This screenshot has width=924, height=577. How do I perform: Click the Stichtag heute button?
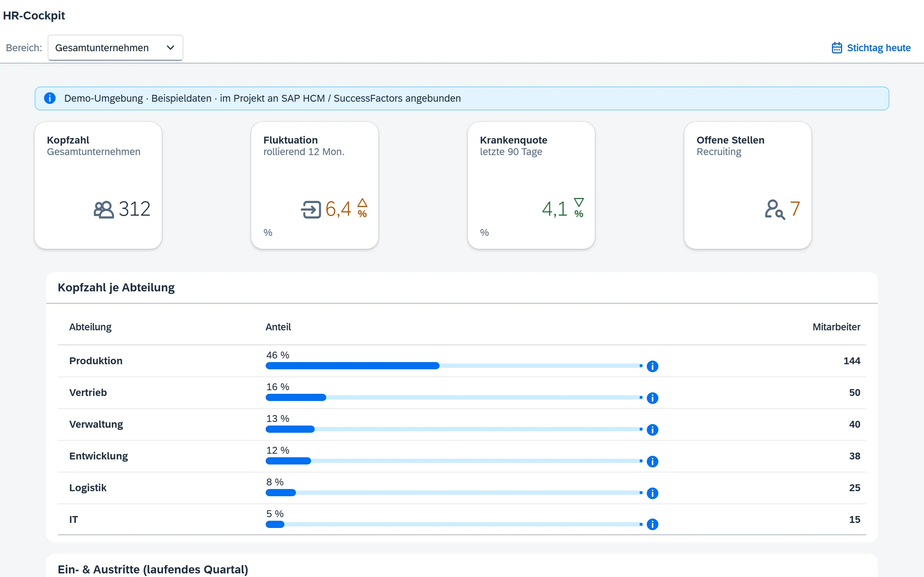point(871,48)
